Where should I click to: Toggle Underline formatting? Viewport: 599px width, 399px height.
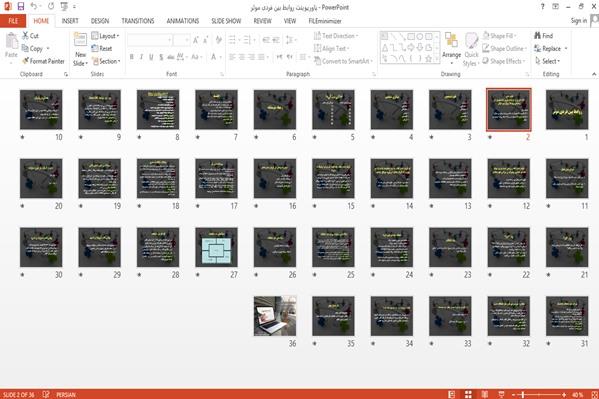pos(151,57)
